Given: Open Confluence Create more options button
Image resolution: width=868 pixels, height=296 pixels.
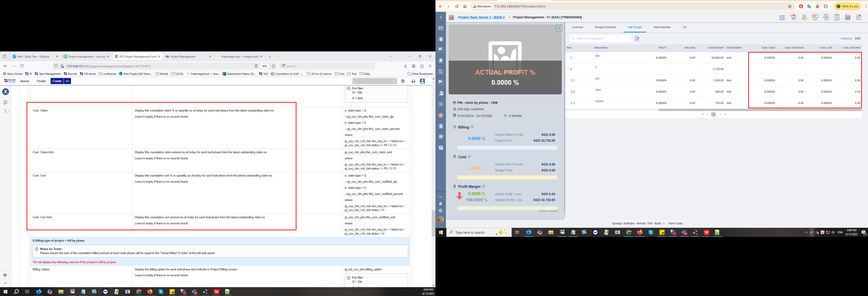Looking at the screenshot, I should pyautogui.click(x=67, y=81).
